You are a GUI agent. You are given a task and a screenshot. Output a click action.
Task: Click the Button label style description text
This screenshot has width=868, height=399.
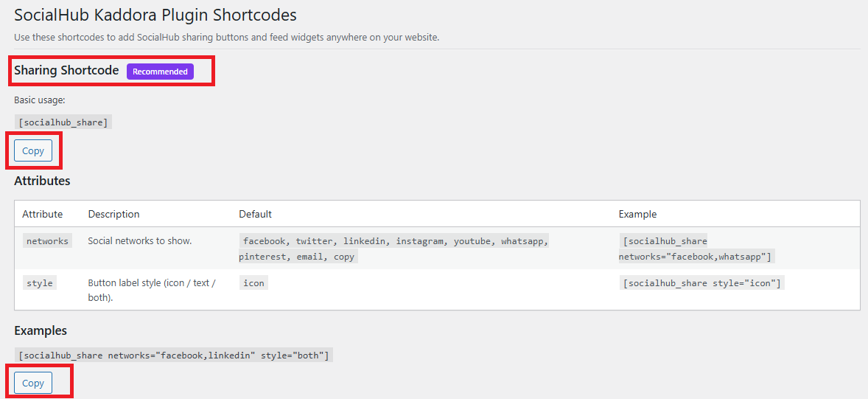(151, 290)
